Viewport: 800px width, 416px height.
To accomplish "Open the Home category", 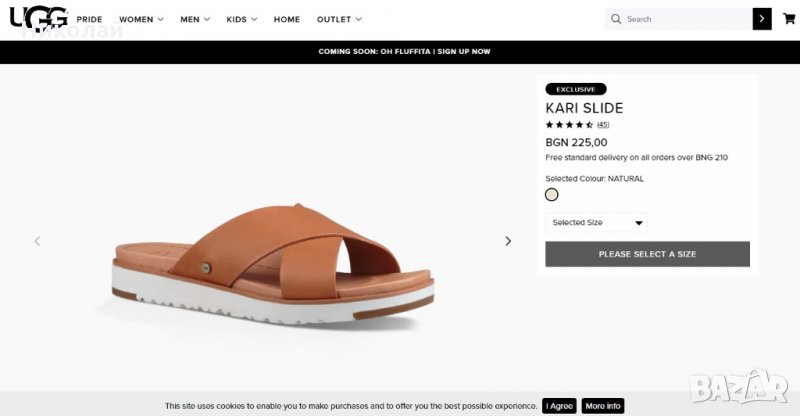I will (x=287, y=19).
